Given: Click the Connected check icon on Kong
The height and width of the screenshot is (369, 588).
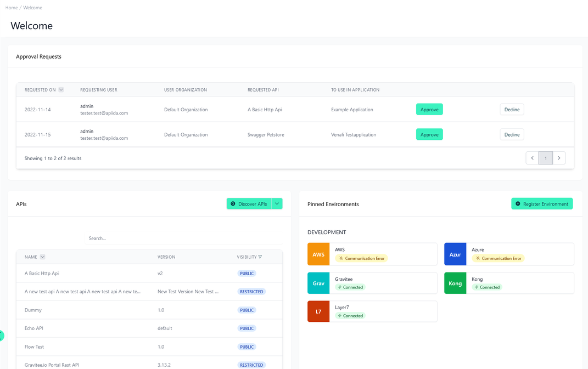Looking at the screenshot, I should tap(477, 287).
